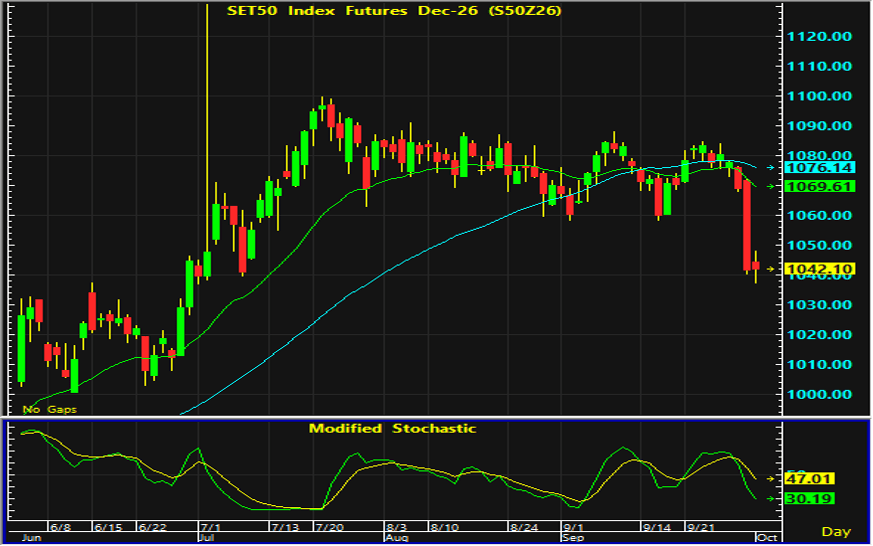Screen dimensions: 873x546
Task: Click the 1010.00 price axis label
Action: click(819, 365)
